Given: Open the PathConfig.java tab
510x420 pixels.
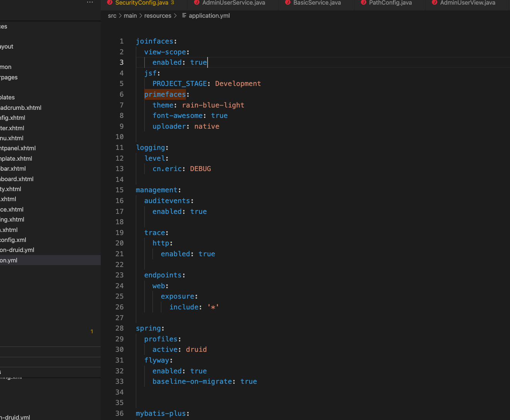Looking at the screenshot, I should pyautogui.click(x=390, y=3).
